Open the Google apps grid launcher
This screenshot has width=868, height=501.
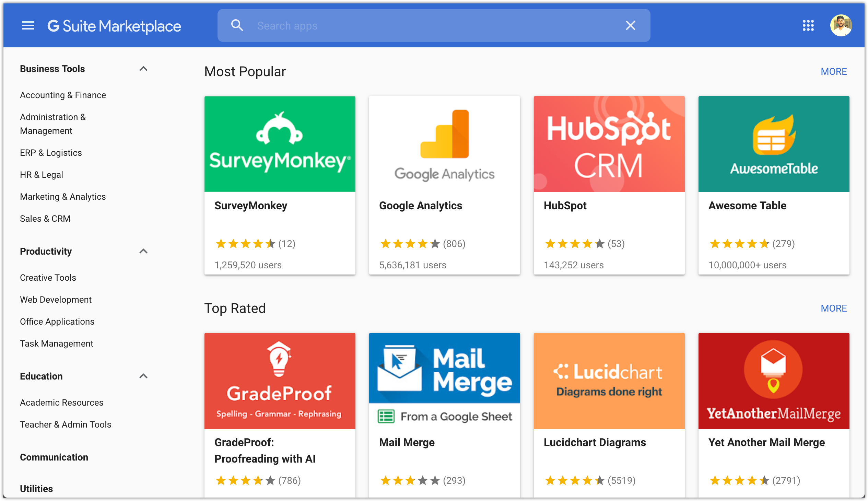808,25
